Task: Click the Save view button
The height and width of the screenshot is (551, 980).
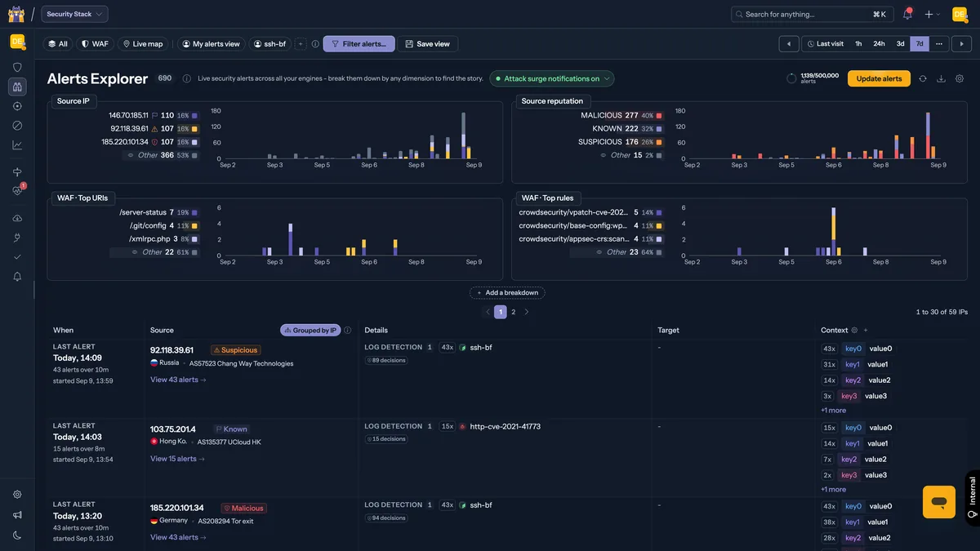Action: pos(428,44)
